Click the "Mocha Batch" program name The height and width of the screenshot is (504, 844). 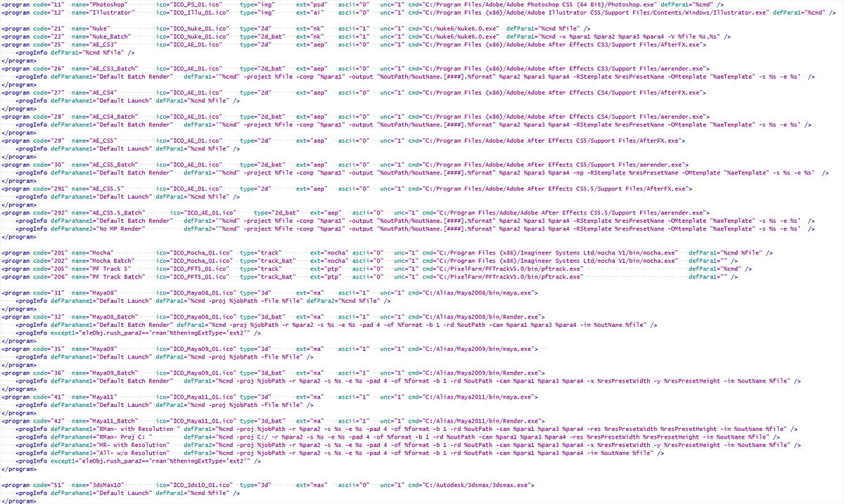[x=113, y=260]
